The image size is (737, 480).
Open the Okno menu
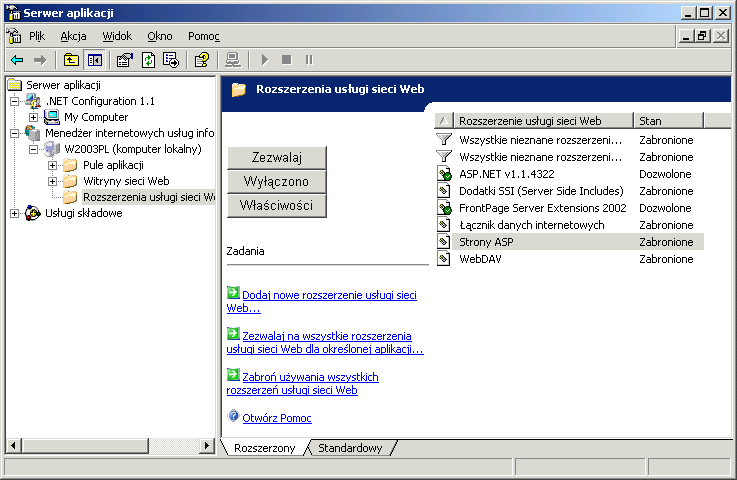(x=160, y=36)
